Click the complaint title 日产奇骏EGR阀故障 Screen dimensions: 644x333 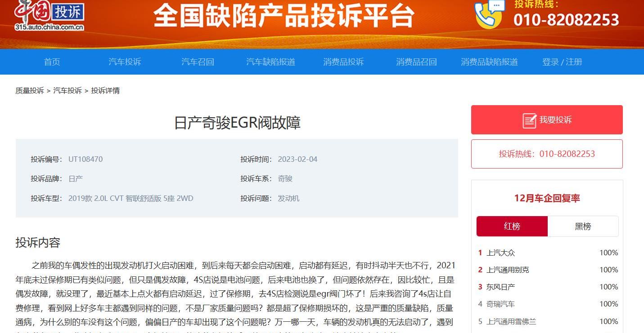pyautogui.click(x=237, y=123)
